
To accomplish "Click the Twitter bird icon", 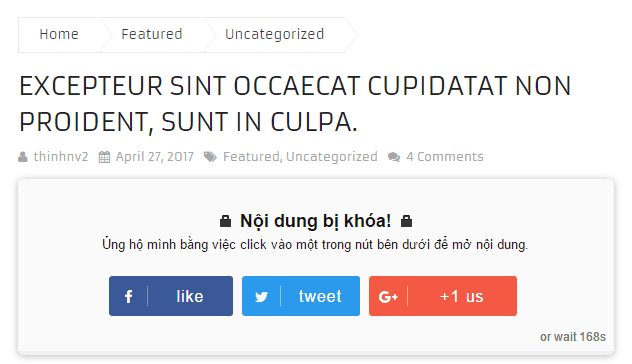I will pos(261,297).
